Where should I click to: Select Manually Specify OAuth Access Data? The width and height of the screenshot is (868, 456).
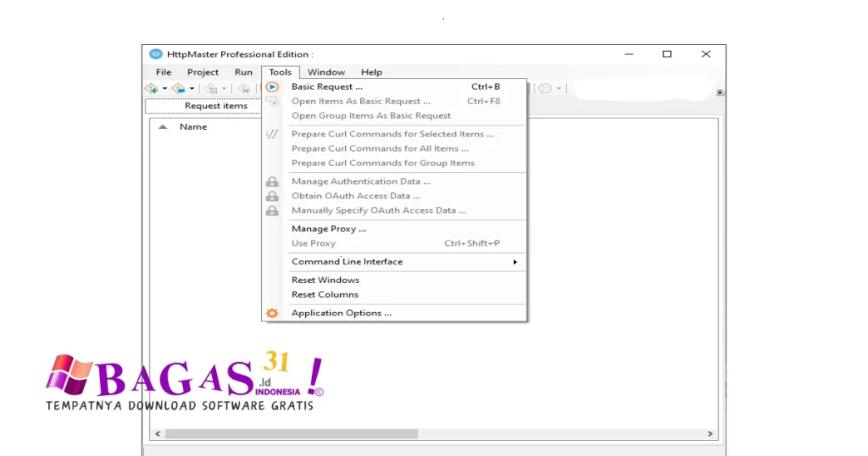[x=395, y=210]
